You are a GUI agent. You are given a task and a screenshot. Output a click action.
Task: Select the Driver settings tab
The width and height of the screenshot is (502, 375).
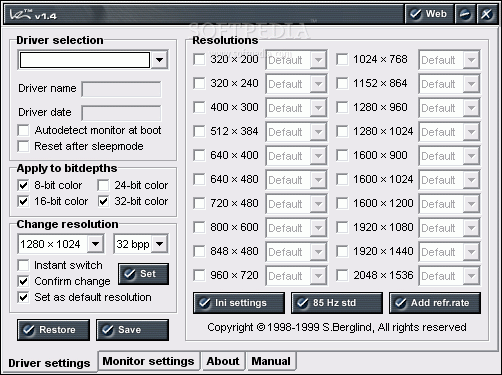49,363
